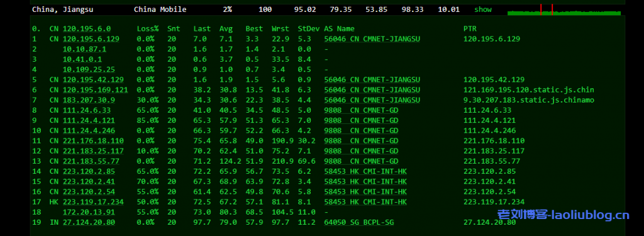Screen dimensions: 644x236
Task: Click the AS Name column header
Action: click(339, 29)
